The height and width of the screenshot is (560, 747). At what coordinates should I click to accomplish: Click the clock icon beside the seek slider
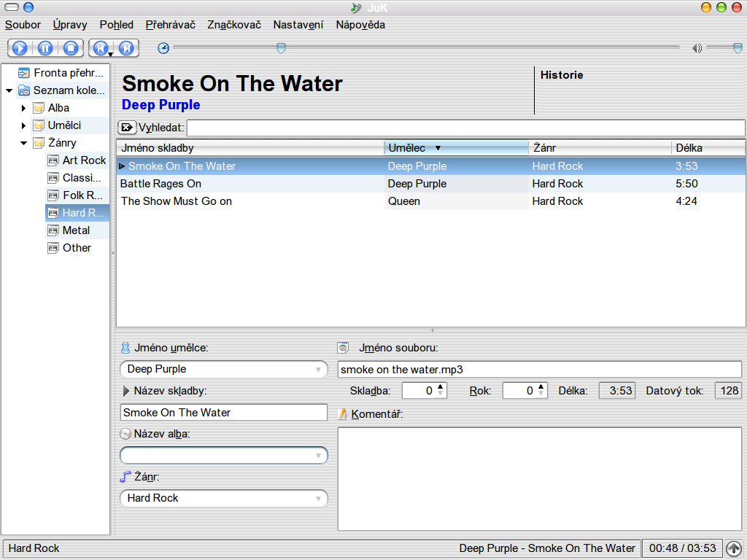coord(163,48)
